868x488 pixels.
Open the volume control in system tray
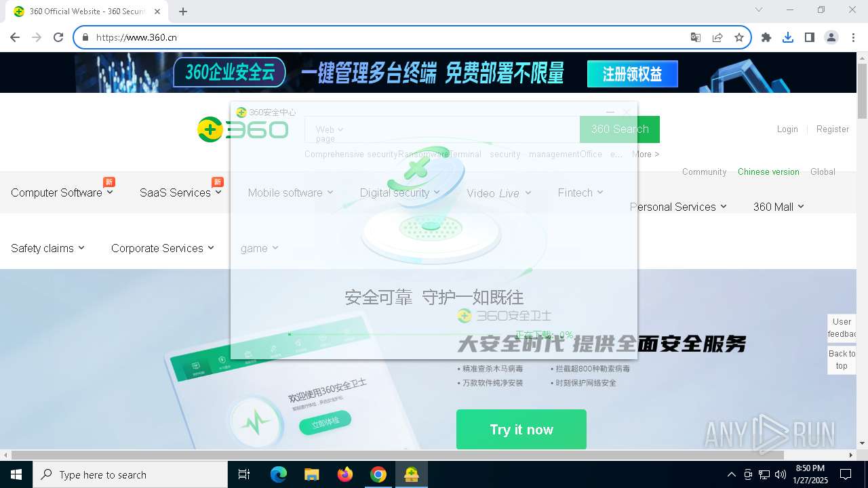click(781, 474)
